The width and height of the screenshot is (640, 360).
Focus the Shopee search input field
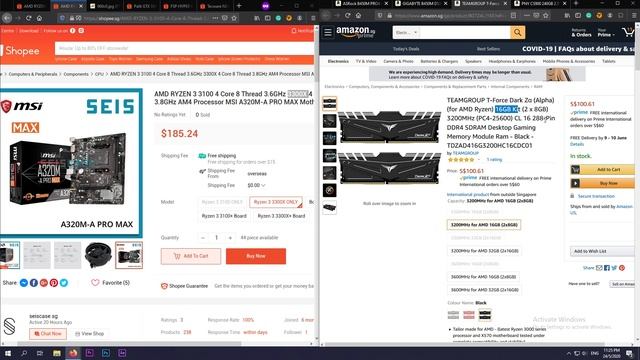(184, 48)
